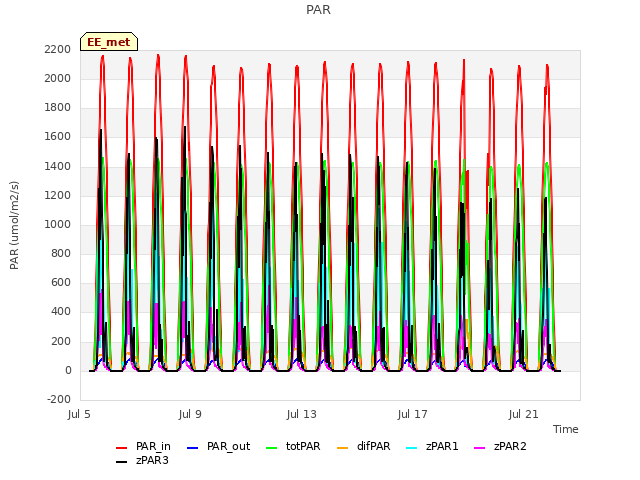Click the totPAR legend entry
Screen dimensions: 640x480
(293, 447)
